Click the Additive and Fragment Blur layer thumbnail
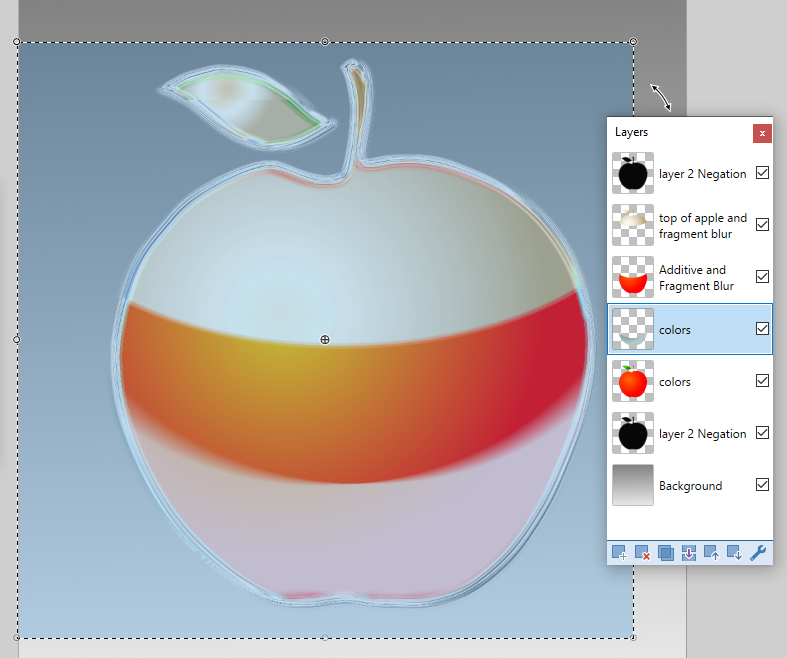 (x=633, y=277)
